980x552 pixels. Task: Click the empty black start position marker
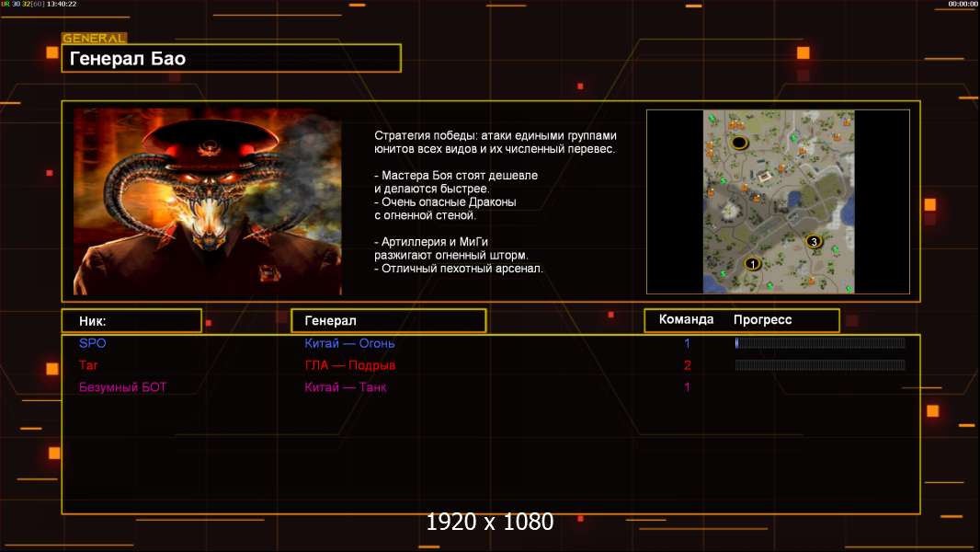coord(739,143)
